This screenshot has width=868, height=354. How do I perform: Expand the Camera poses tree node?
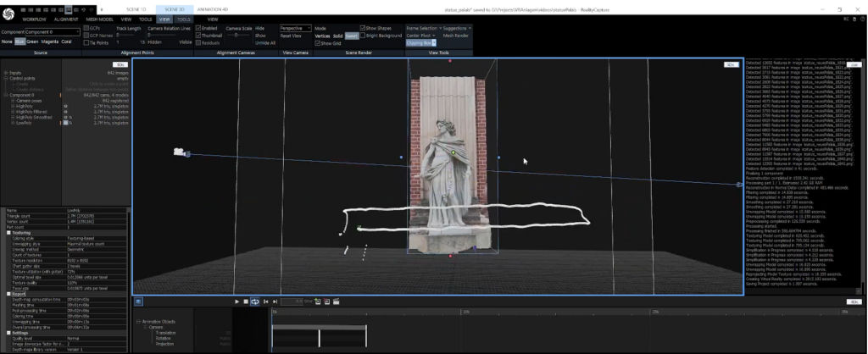coord(12,101)
